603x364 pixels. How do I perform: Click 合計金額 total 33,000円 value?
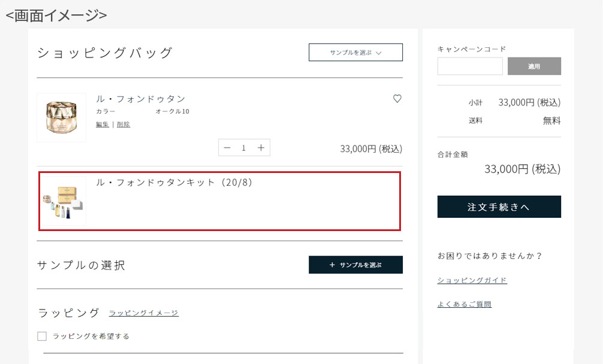[522, 169]
